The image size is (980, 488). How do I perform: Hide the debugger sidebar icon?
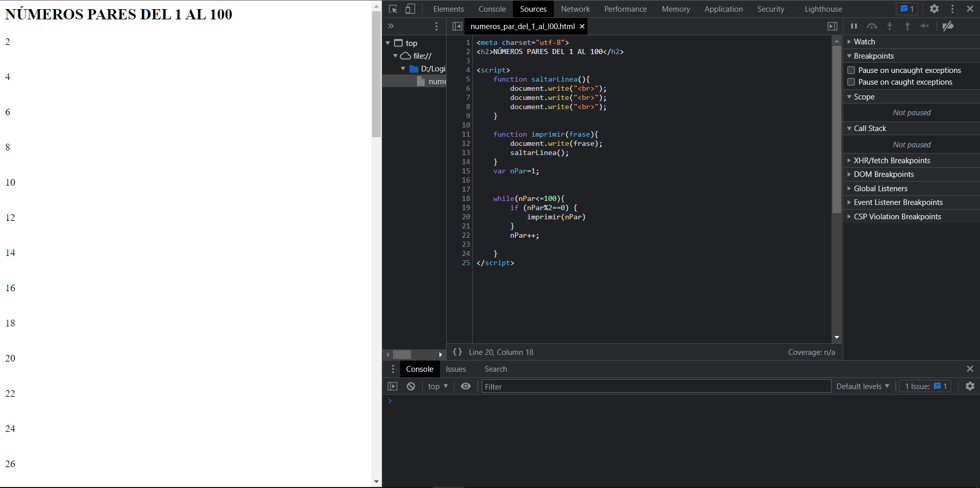pos(832,26)
